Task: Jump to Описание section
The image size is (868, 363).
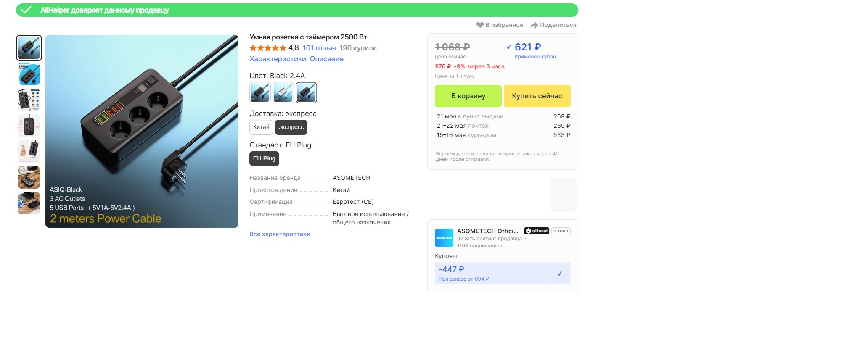Action: coord(326,59)
